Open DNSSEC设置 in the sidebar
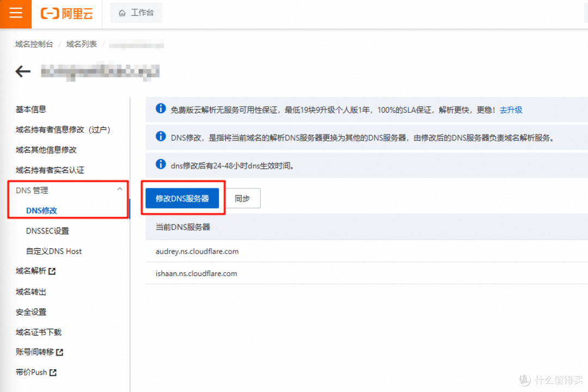 coord(47,231)
